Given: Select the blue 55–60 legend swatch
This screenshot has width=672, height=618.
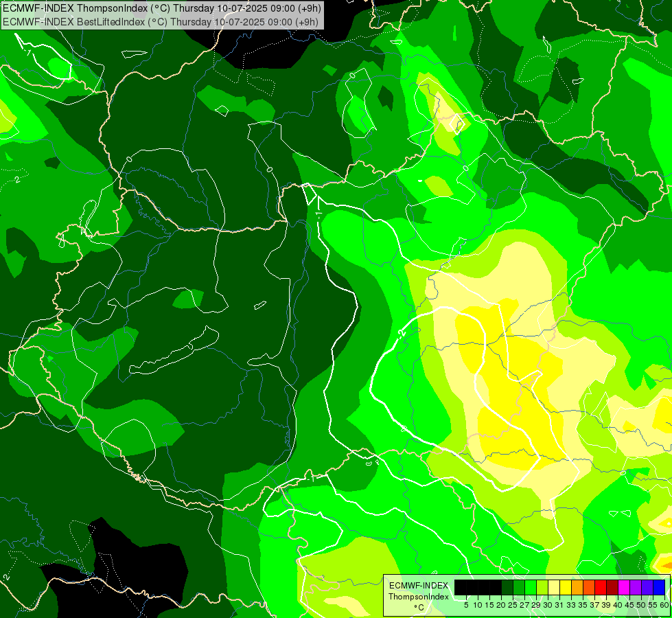Looking at the screenshot, I should (659, 588).
